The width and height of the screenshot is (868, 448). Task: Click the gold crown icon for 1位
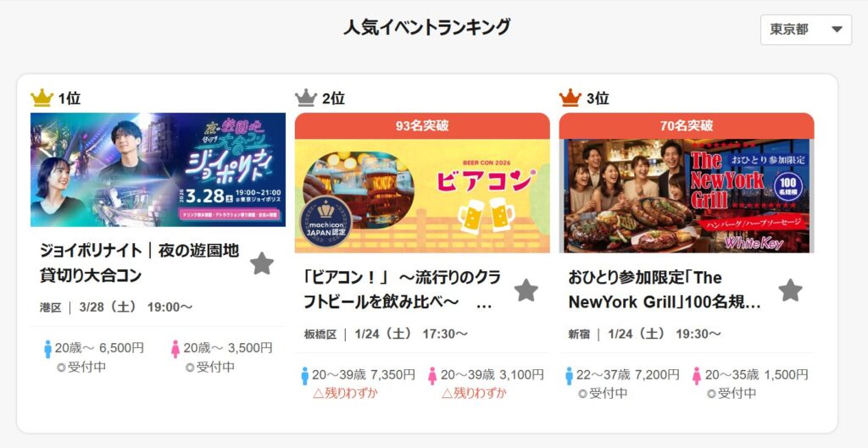coord(42,98)
